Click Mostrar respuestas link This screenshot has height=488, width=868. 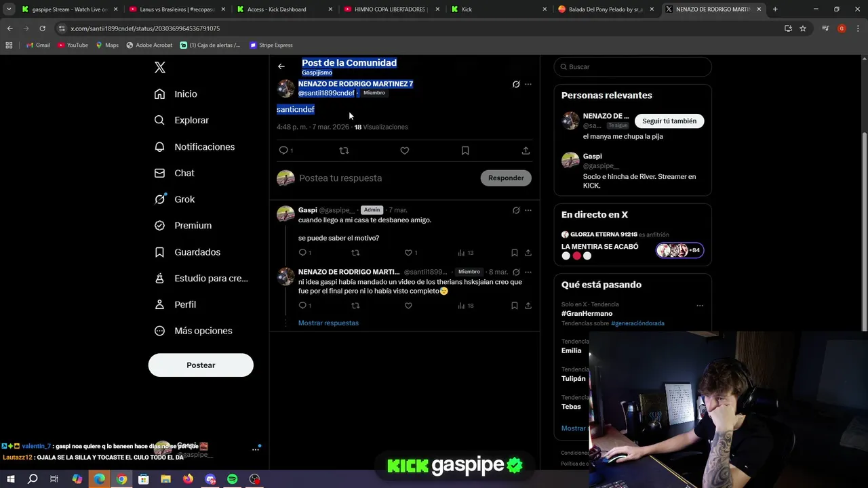point(328,323)
